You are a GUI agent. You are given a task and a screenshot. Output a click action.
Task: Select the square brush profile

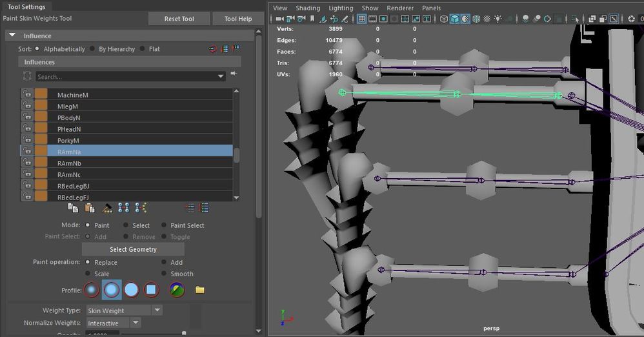pyautogui.click(x=151, y=290)
